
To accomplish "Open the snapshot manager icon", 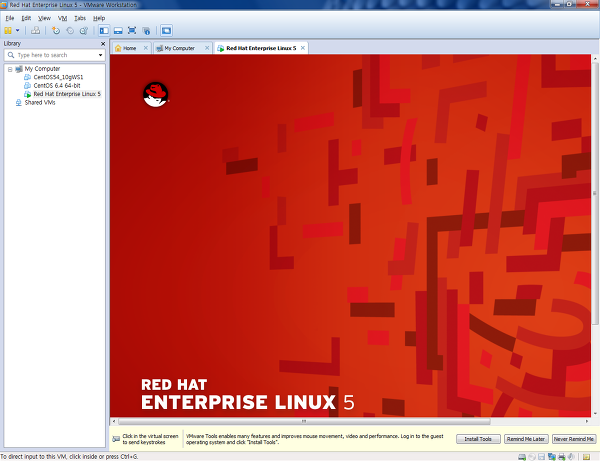I will coord(84,31).
